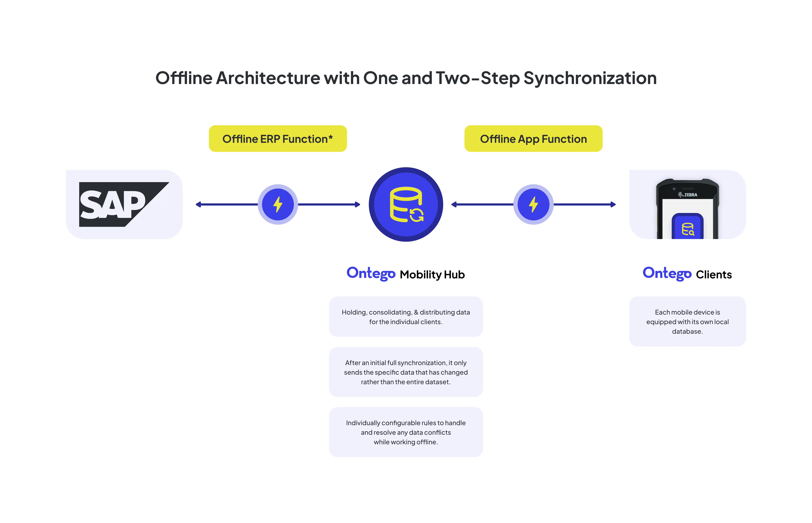The width and height of the screenshot is (812, 523).
Task: Click the Ontego logo under the hub
Action: [371, 273]
